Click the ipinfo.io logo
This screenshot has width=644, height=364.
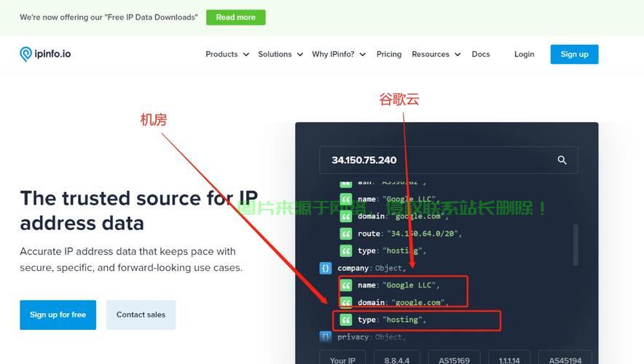[x=45, y=54]
